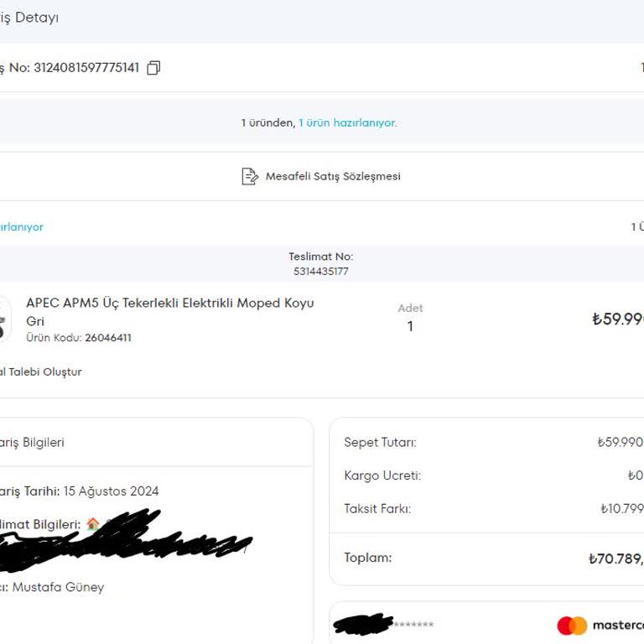
Task: Click Sepet Tutarı label
Action: (x=380, y=443)
